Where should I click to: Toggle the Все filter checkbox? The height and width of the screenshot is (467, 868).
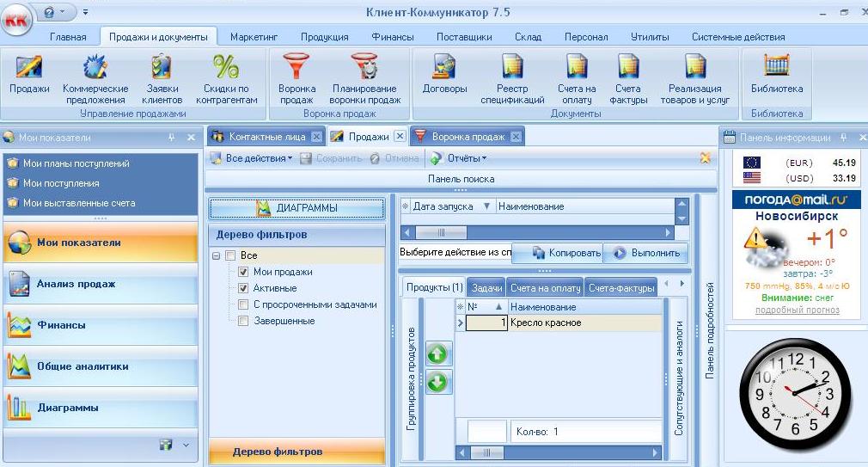[x=231, y=255]
